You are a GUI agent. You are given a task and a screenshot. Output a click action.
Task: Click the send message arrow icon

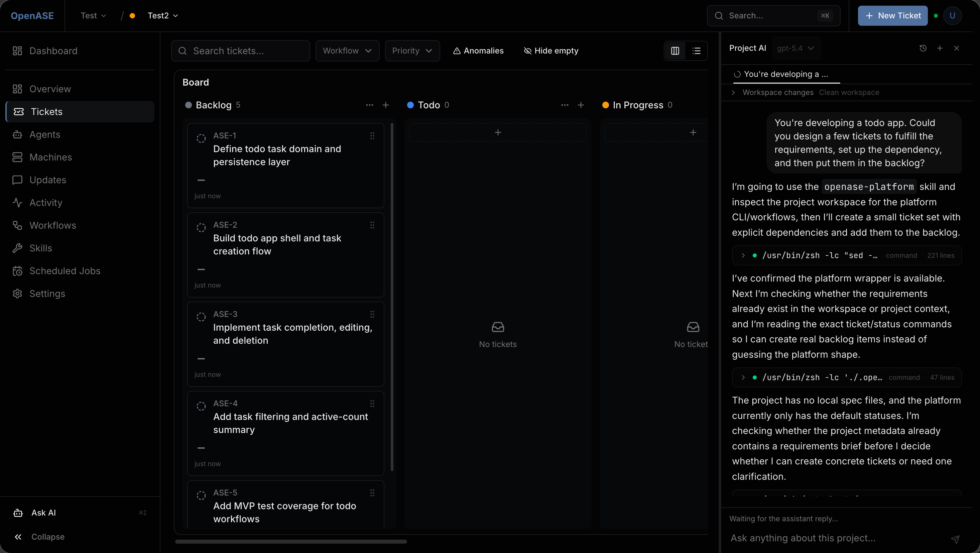pos(955,539)
